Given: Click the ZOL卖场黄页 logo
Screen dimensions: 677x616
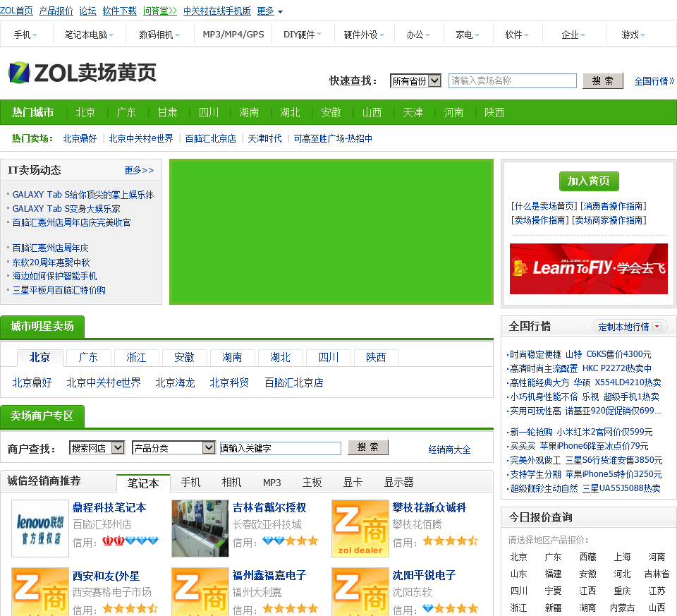Looking at the screenshot, I should pyautogui.click(x=83, y=73).
